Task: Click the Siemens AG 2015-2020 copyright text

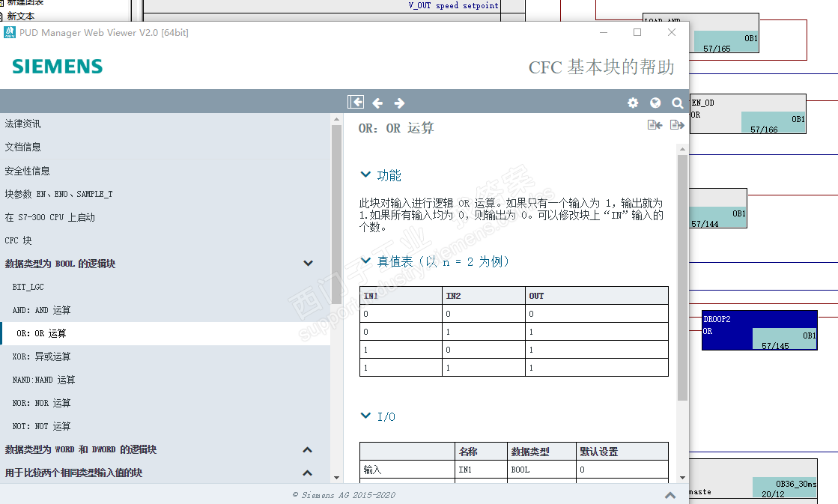Action: pos(344,496)
